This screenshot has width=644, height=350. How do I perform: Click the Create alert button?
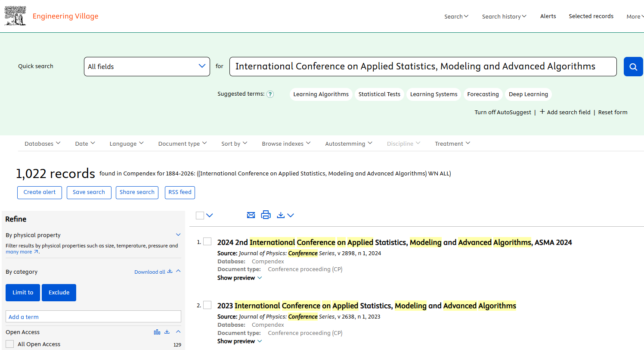[40, 192]
